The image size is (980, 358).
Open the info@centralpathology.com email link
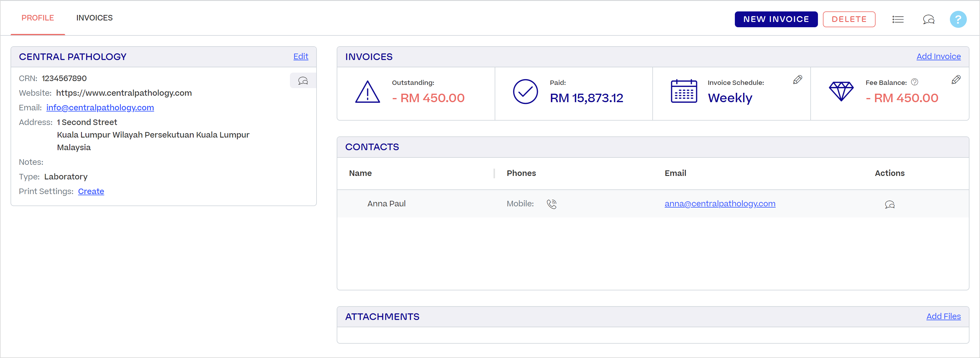pos(100,108)
